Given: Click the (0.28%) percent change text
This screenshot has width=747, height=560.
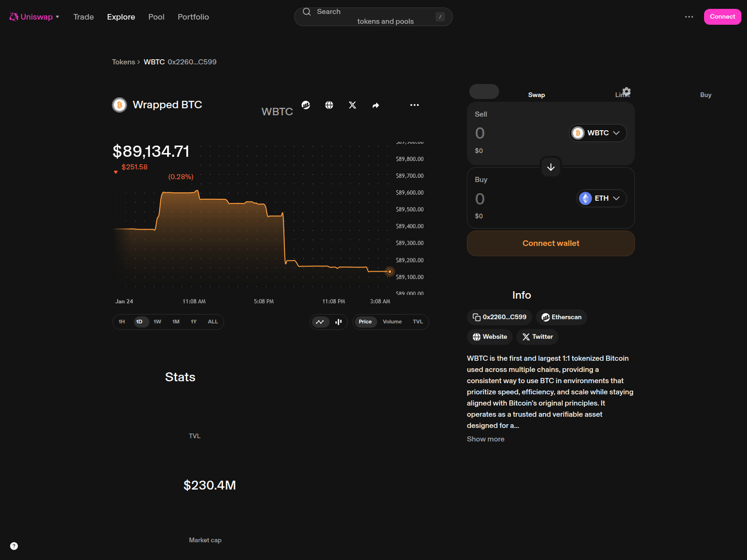Looking at the screenshot, I should click(x=181, y=177).
